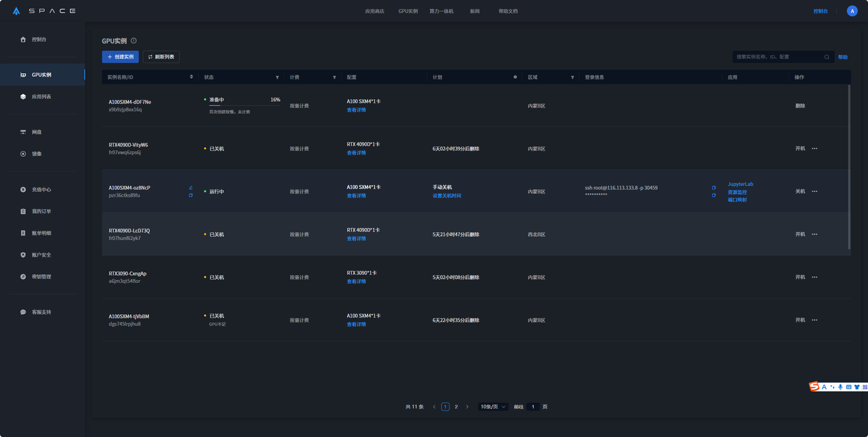This screenshot has height=437, width=868.
Task: Click the Sogou input microphone icon in taskbar
Action: click(840, 386)
